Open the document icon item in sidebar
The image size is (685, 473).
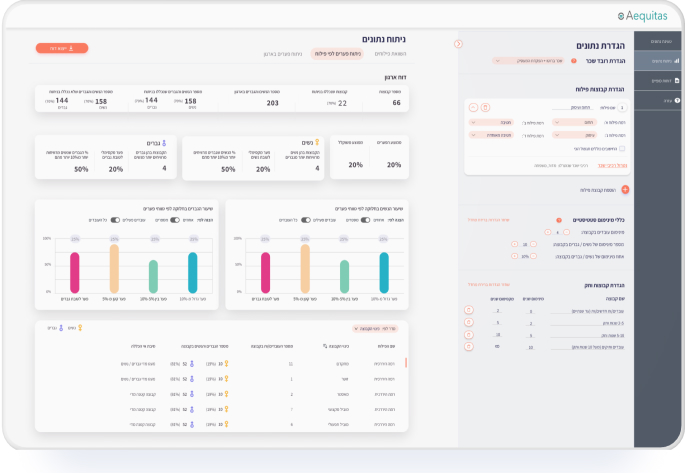tap(677, 80)
